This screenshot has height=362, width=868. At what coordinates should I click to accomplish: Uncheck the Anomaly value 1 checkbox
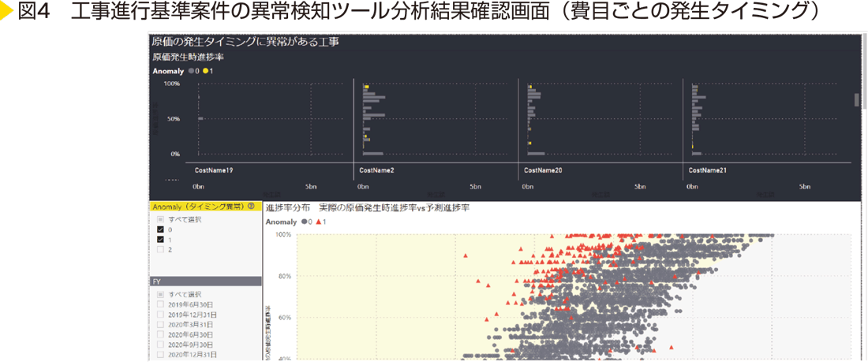(160, 240)
